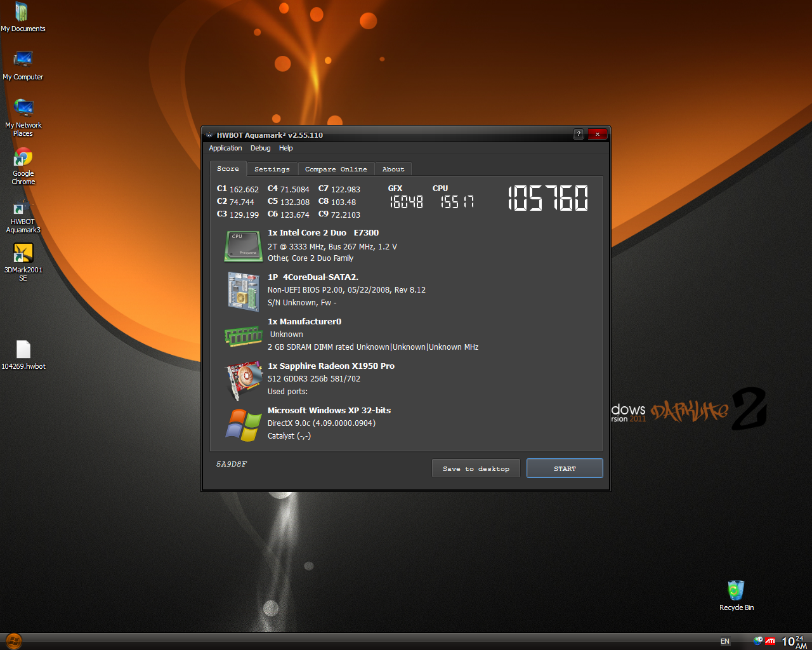Click the DirectX 9.0c version line
Image resolution: width=812 pixels, height=650 pixels.
coord(322,423)
